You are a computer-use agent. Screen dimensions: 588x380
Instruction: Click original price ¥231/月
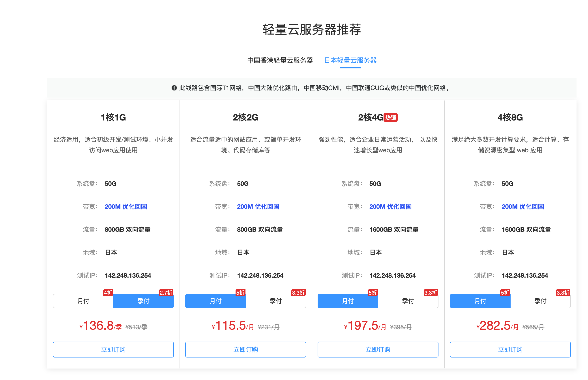point(269,327)
